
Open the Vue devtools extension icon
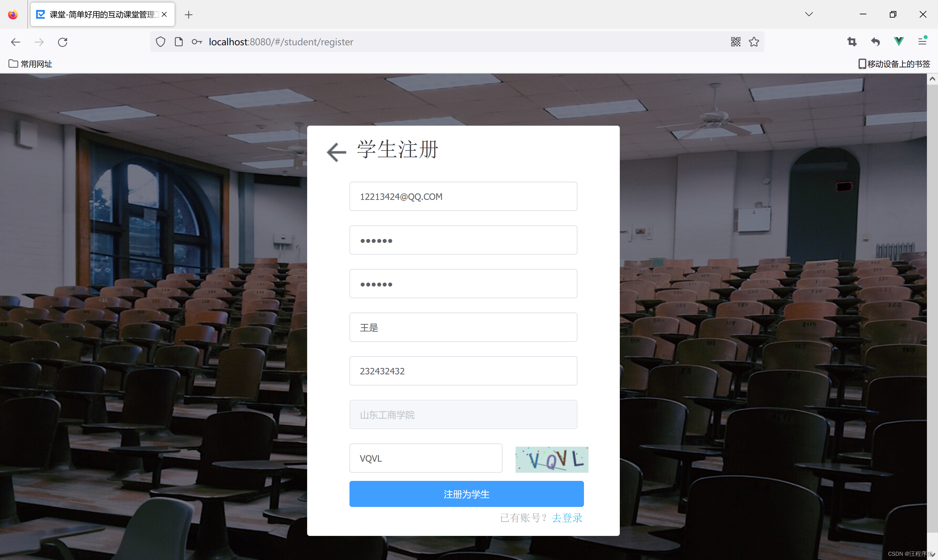point(899,41)
